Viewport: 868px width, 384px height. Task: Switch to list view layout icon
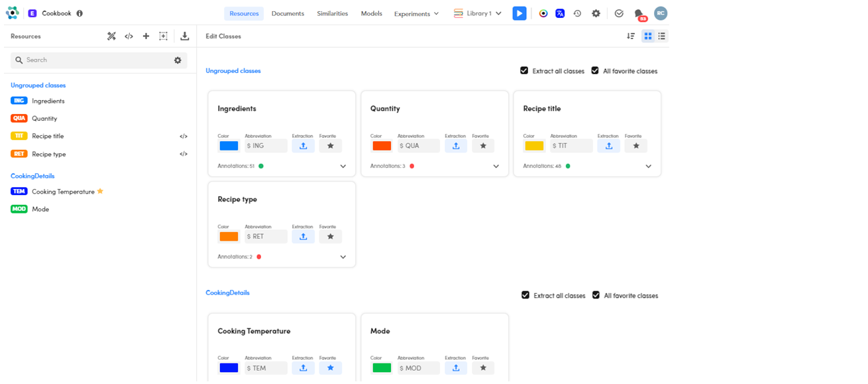(661, 36)
